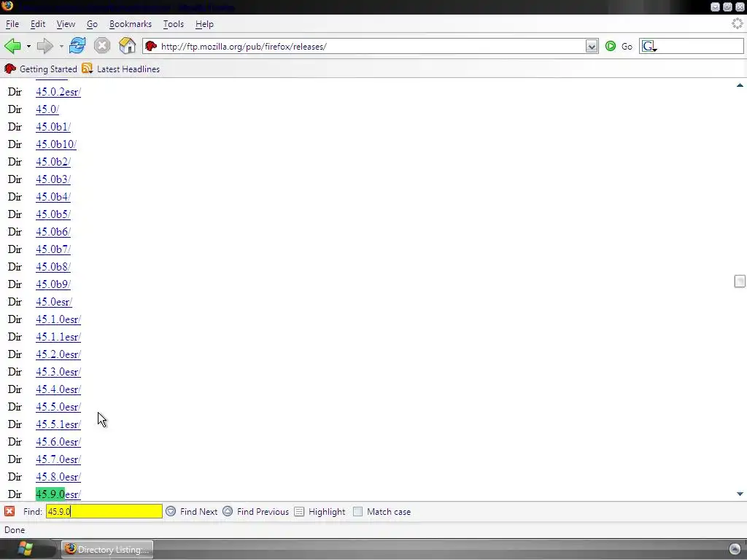Open the 45.0b6/ directory link
This screenshot has width=747, height=560.
point(53,232)
